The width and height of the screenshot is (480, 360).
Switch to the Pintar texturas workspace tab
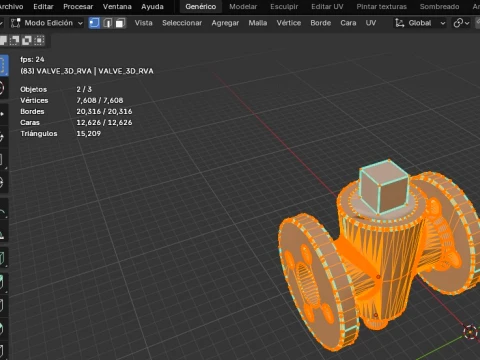381,7
